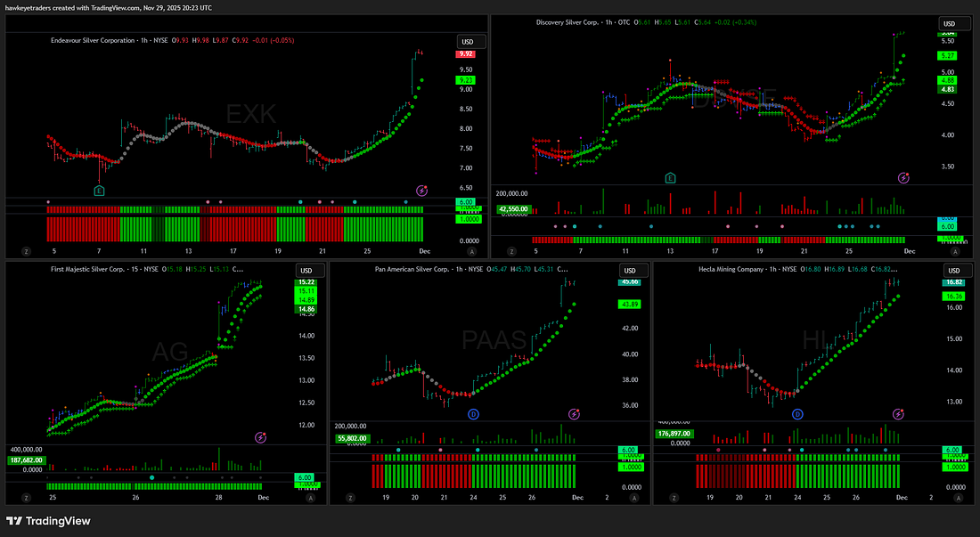This screenshot has height=537, width=980.
Task: Open USD currency selector on EXK chart
Action: tap(471, 42)
